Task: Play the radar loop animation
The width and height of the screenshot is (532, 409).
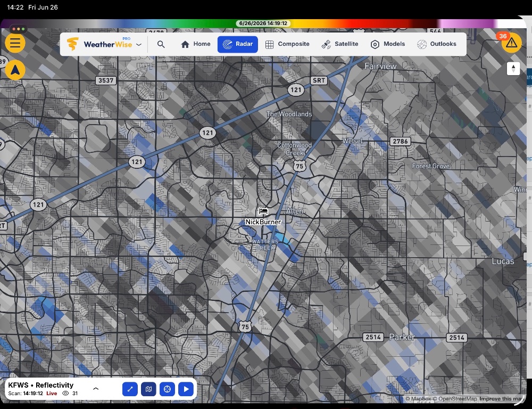Action: tap(186, 389)
